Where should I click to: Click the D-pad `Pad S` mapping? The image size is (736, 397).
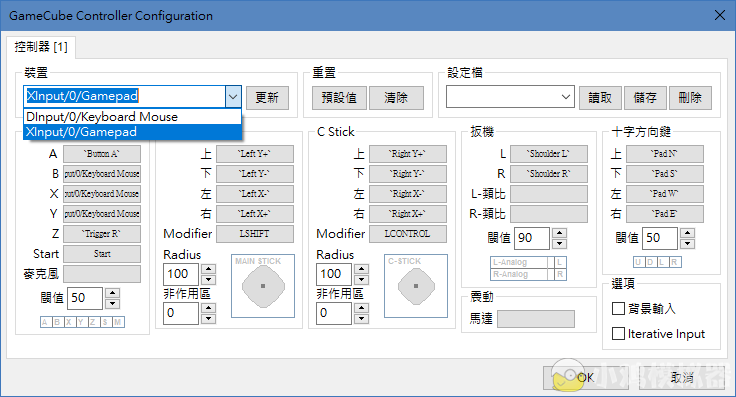pyautogui.click(x=665, y=174)
